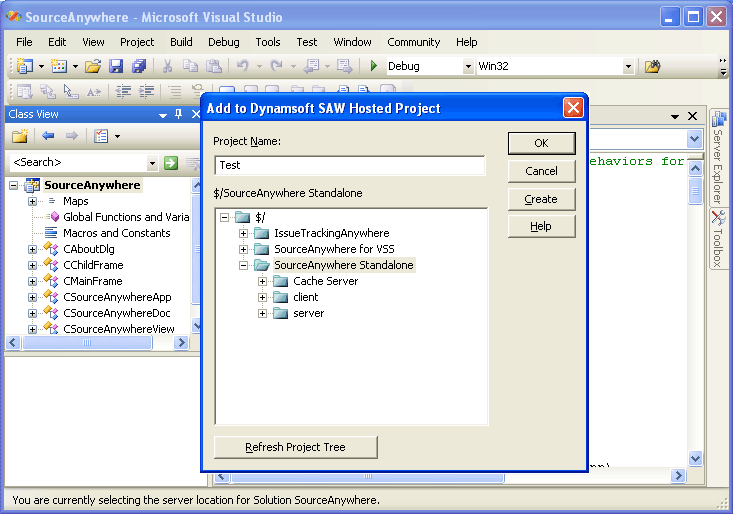Screen dimensions: 733x514
Task: Collapse the SourceAnywhere Standalone folder
Action: (x=244, y=265)
